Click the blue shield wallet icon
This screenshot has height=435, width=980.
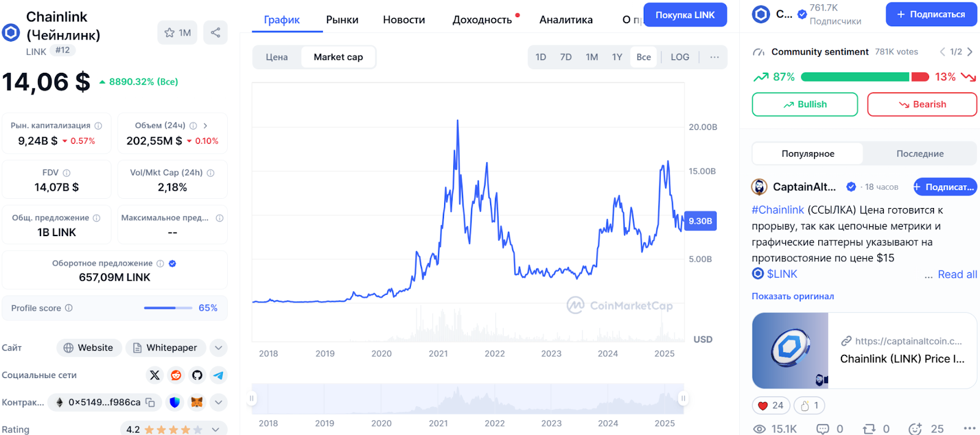[175, 403]
